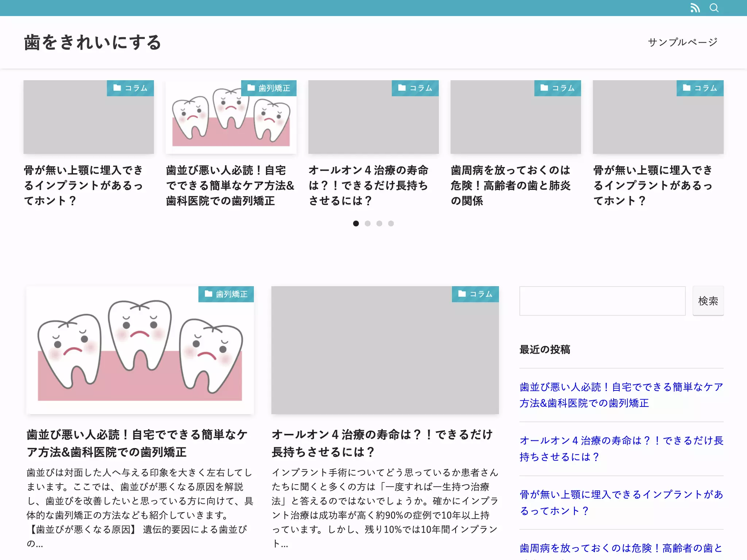Open carousel crooked teeth thumbnail image
The width and height of the screenshot is (747, 560).
click(231, 117)
